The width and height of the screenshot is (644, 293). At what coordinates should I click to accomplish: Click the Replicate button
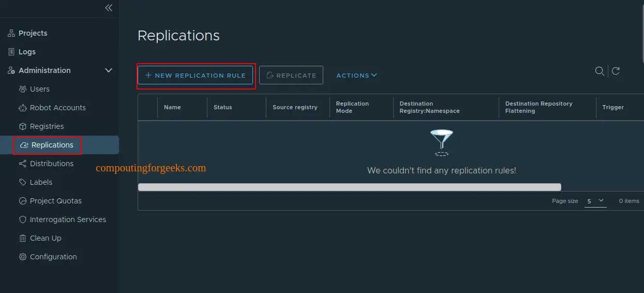(x=291, y=76)
